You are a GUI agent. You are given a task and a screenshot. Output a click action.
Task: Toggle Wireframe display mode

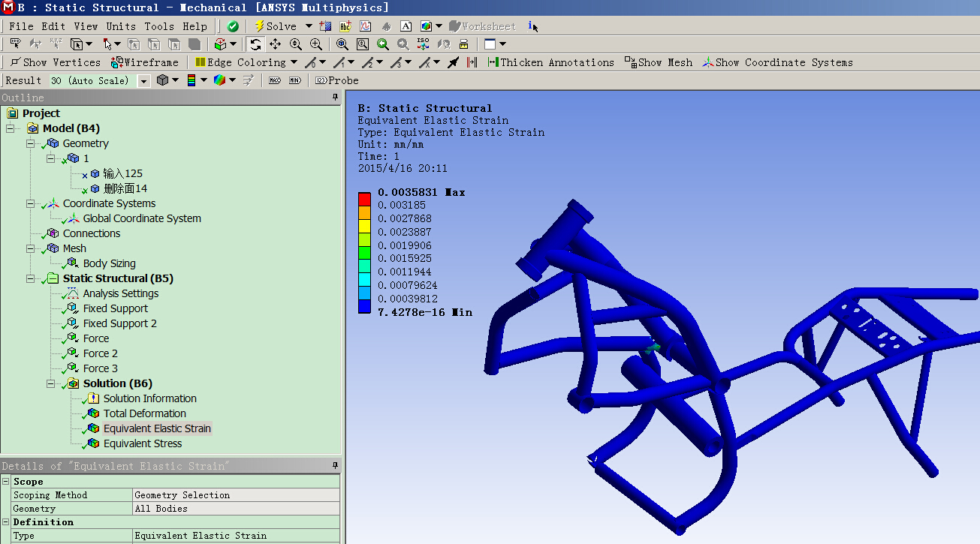pos(145,62)
